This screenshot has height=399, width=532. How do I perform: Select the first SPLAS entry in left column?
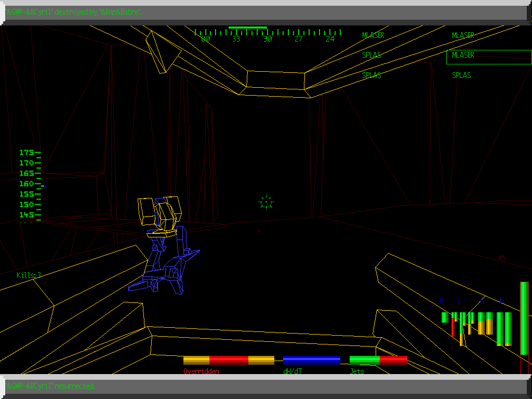[x=371, y=55]
